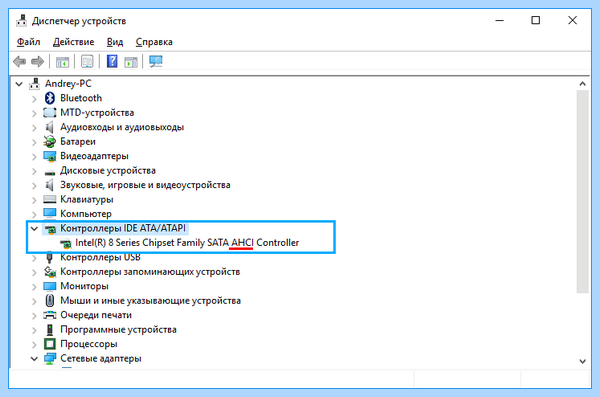This screenshot has width=600, height=397.
Task: Collapse the Andrey-PC root node
Action: point(19,83)
